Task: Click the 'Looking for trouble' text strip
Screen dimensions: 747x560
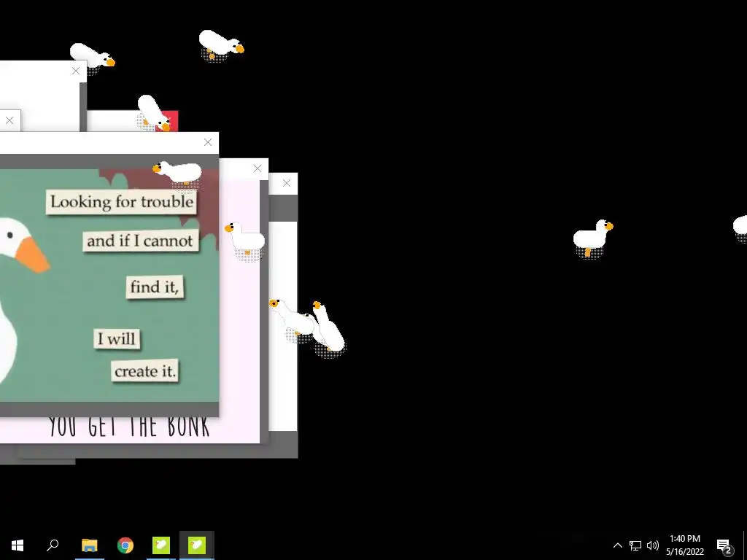Action: click(x=122, y=201)
